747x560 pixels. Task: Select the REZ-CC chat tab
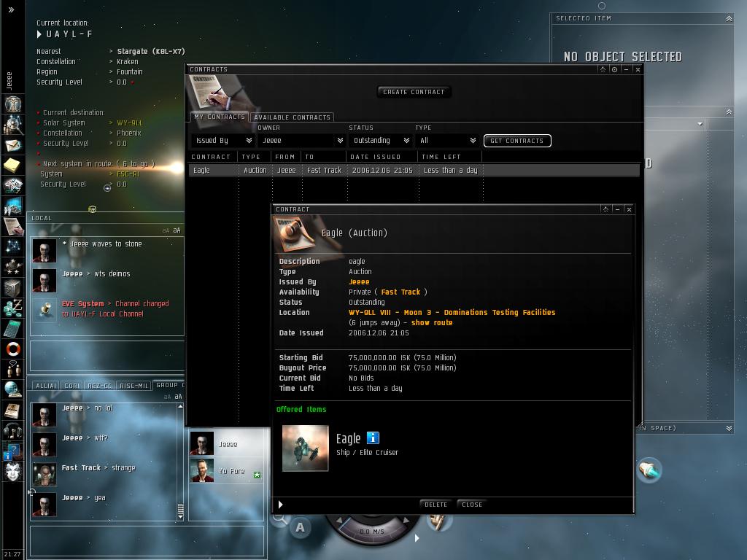99,386
